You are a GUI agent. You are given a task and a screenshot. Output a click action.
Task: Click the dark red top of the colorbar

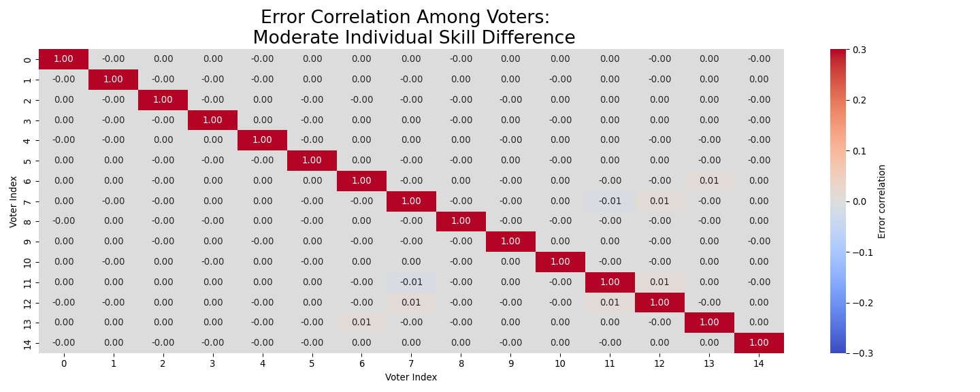pos(838,53)
